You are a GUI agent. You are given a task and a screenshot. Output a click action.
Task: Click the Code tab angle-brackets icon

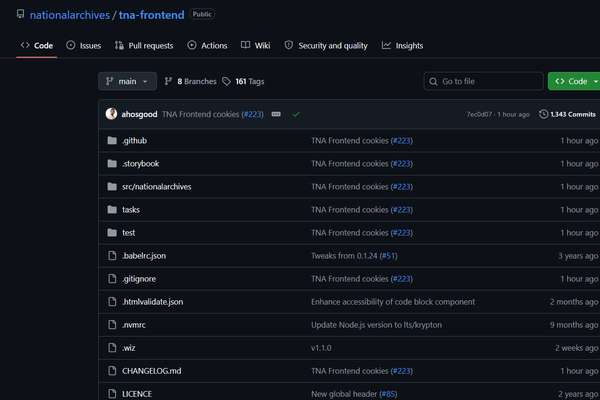[25, 45]
